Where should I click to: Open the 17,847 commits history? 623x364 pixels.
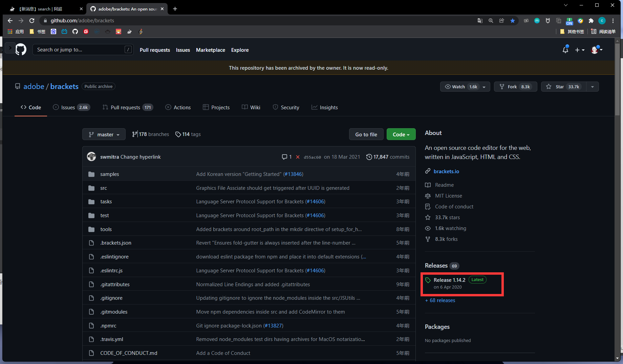pos(388,157)
